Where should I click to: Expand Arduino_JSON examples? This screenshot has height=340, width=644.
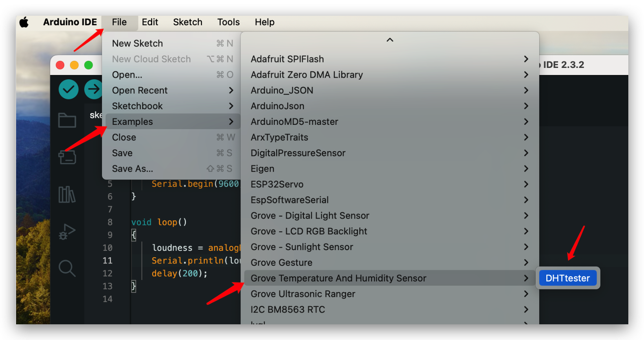click(390, 90)
